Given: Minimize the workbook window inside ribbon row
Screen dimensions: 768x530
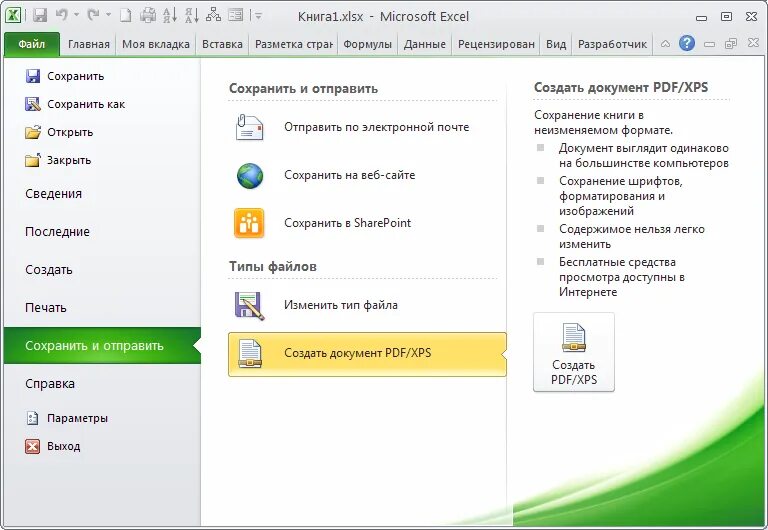Looking at the screenshot, I should (709, 44).
